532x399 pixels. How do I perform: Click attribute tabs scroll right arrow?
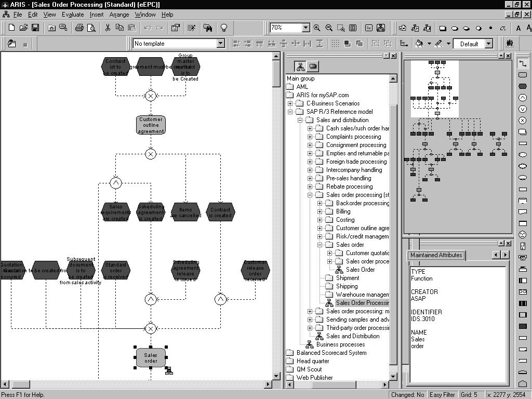tap(506, 255)
